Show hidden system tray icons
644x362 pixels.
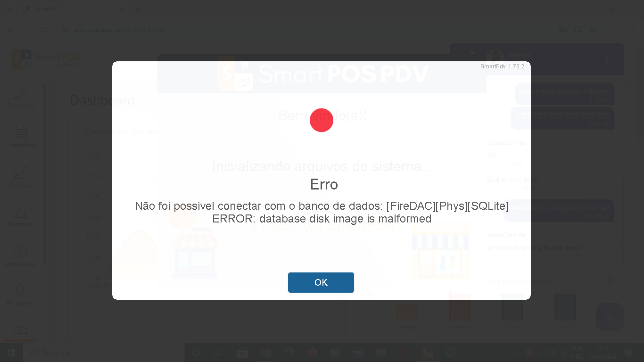(518, 353)
